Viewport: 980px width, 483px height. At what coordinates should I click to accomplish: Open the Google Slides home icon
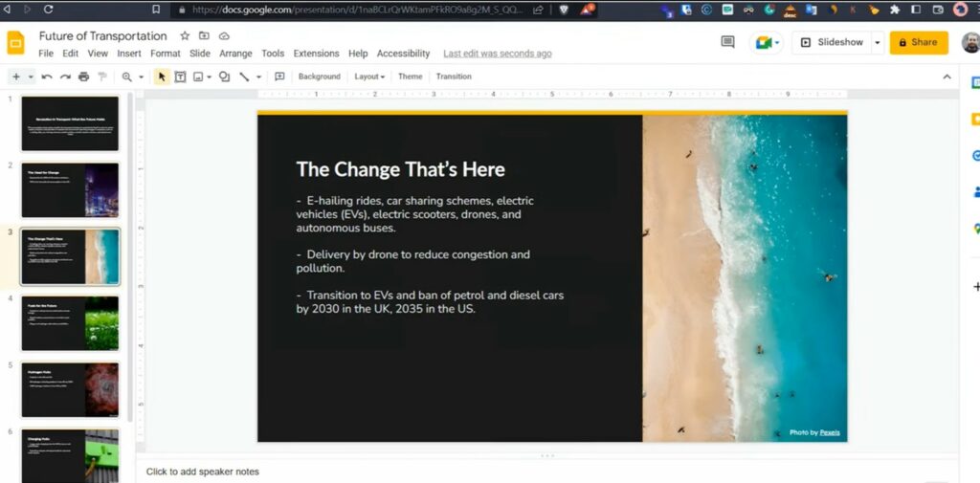coord(15,43)
